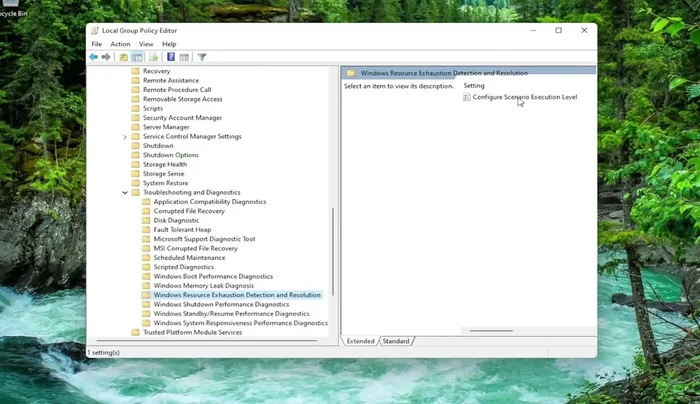Click the Forward arrow toolbar icon
700x404 pixels.
click(107, 58)
